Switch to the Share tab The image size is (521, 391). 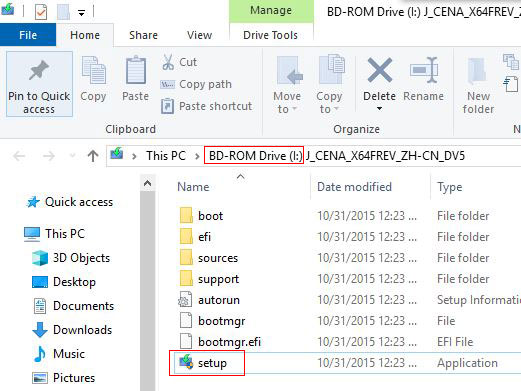coord(143,35)
